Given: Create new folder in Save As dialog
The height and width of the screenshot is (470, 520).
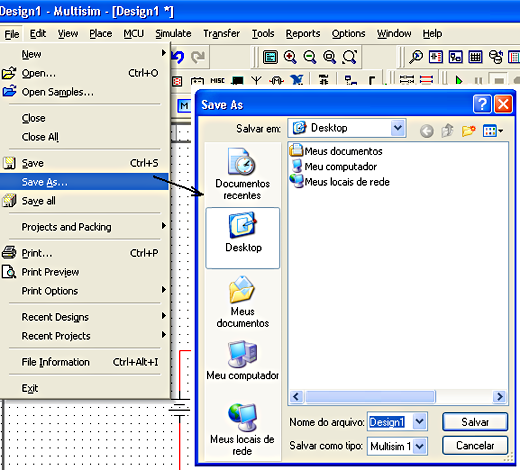Looking at the screenshot, I should [468, 131].
